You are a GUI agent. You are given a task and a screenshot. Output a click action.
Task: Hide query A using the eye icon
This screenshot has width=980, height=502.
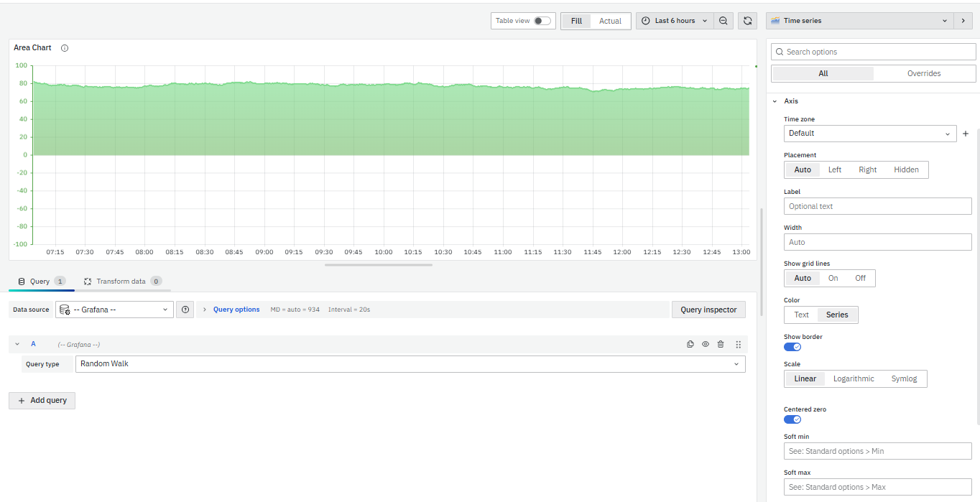coord(706,344)
